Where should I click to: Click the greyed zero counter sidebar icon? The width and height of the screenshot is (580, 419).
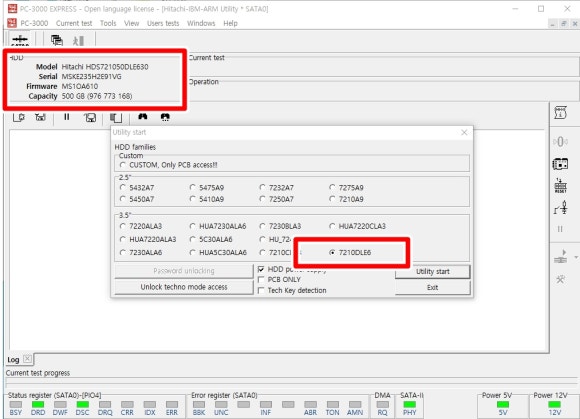click(560, 142)
